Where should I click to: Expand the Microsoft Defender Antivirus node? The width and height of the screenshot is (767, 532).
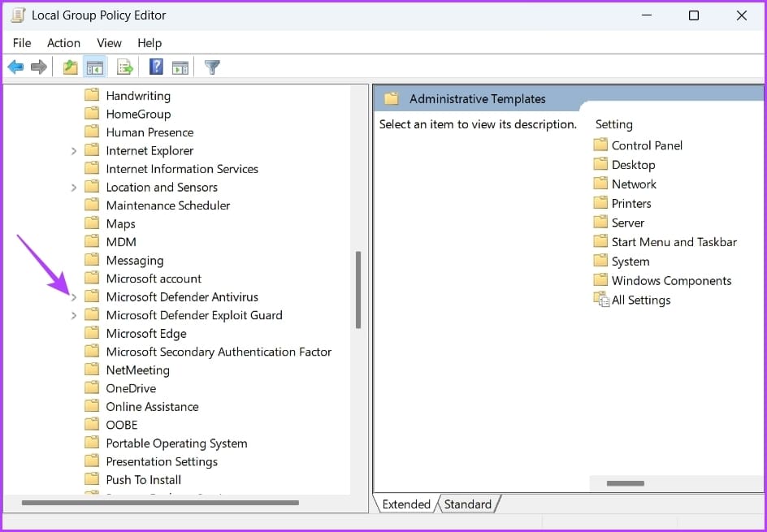point(74,297)
